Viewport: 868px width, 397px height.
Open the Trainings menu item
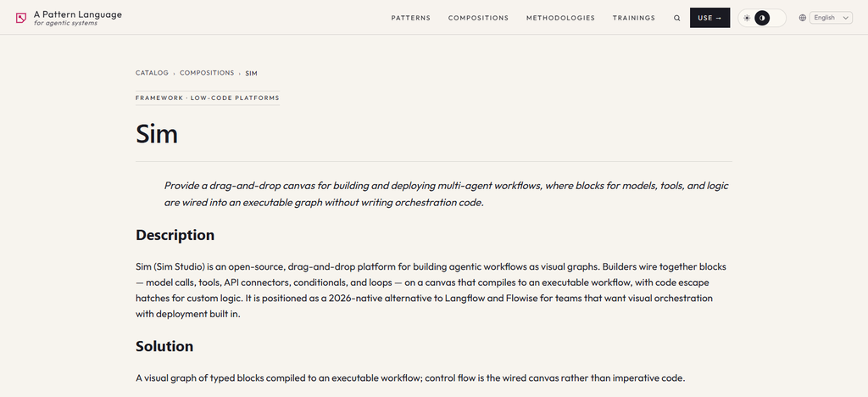click(634, 18)
